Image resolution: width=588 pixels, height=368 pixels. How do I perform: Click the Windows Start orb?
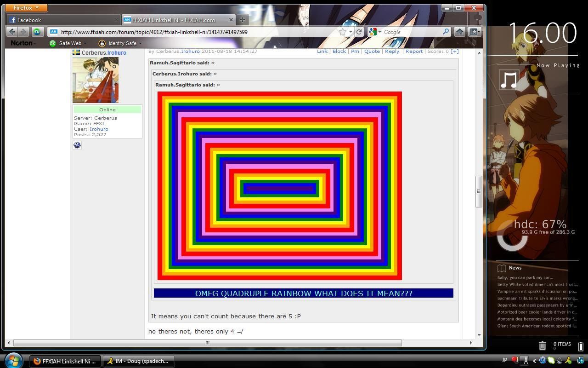click(x=14, y=360)
